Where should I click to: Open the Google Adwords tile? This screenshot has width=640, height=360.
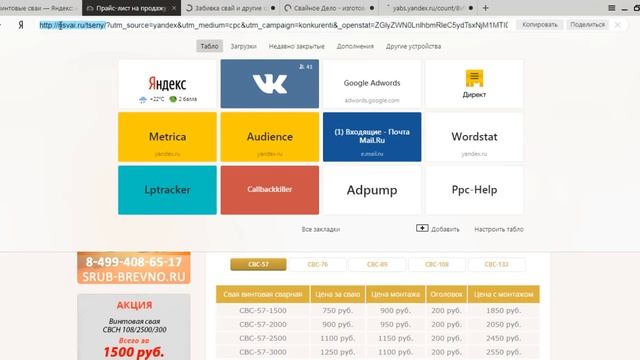(x=372, y=84)
